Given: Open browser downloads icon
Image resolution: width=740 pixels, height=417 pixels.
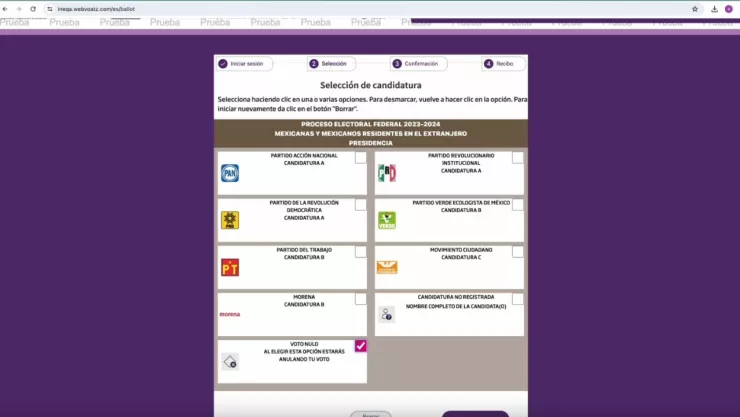Looking at the screenshot, I should pos(715,9).
